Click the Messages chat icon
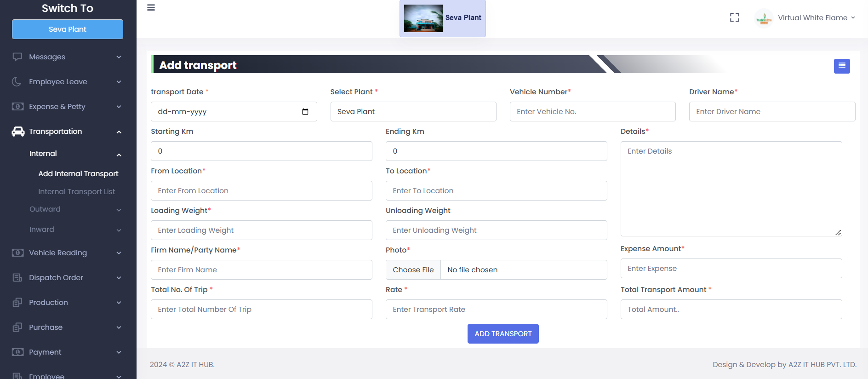 click(x=17, y=57)
